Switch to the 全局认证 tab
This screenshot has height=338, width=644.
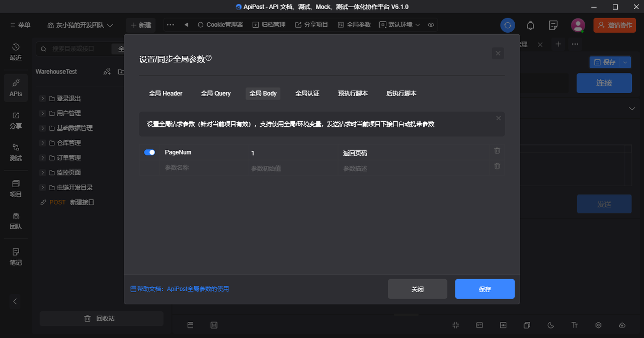307,93
